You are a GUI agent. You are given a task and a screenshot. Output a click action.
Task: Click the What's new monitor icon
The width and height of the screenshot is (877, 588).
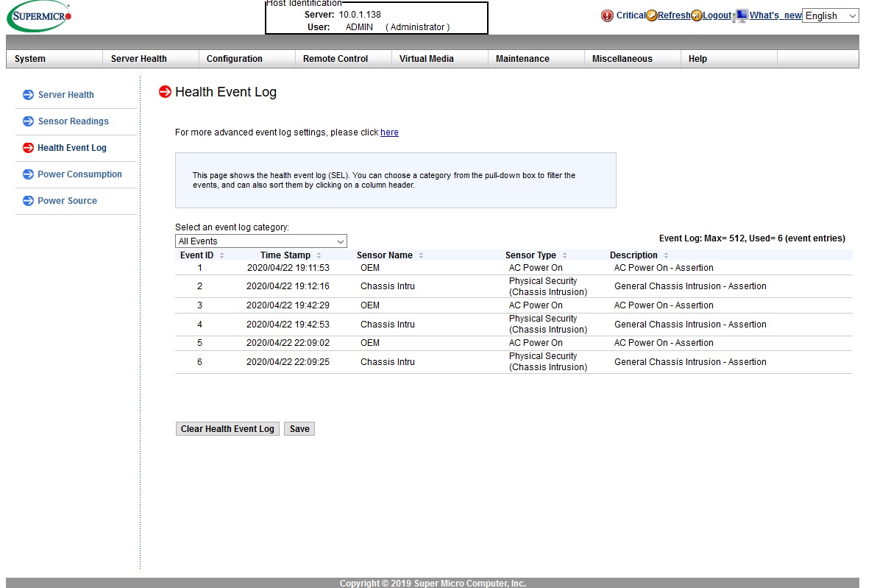(741, 15)
